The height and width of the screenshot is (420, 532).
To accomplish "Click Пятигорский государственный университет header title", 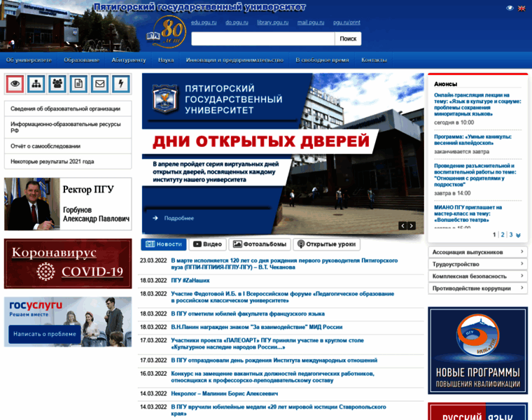I will tap(199, 7).
